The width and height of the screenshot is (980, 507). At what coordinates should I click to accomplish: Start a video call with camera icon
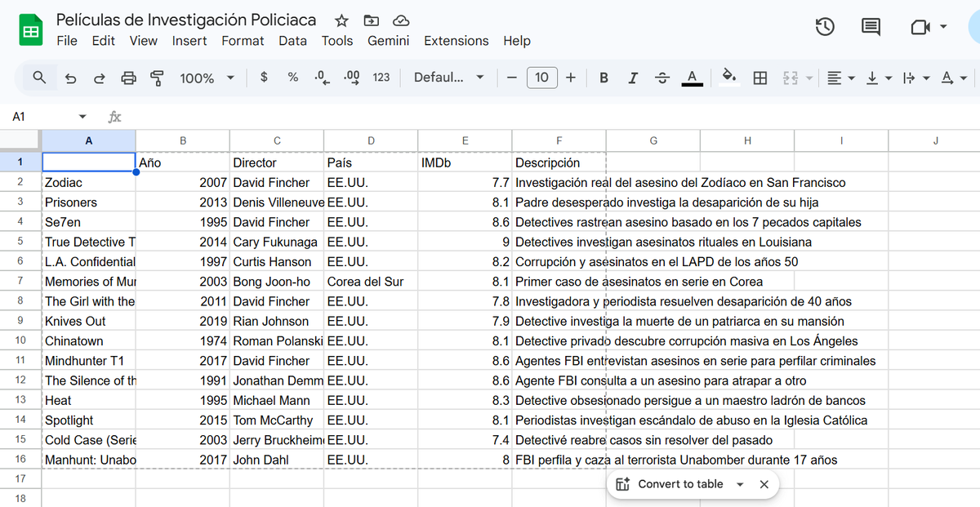tap(920, 27)
